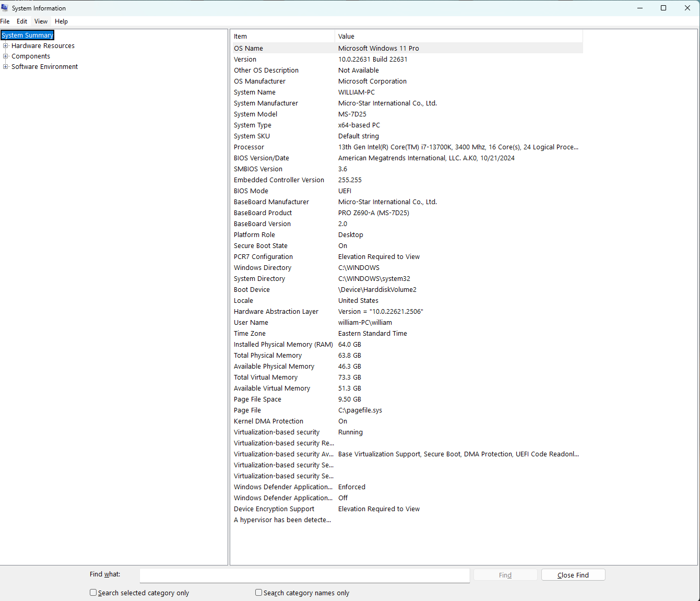Open the View menu
The width and height of the screenshot is (700, 601).
click(41, 21)
